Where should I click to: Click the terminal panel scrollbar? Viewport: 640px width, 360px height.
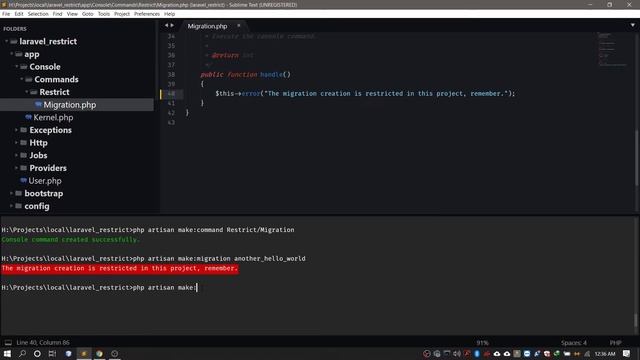click(636, 320)
